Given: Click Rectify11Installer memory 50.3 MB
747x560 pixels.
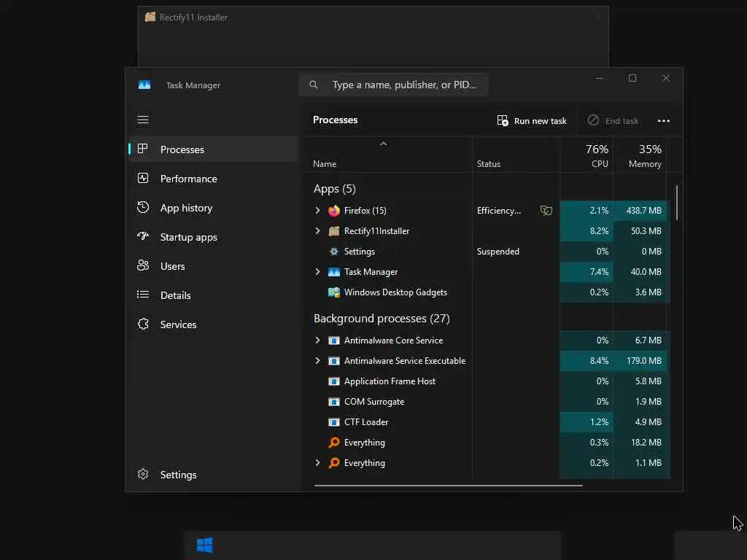Looking at the screenshot, I should point(646,231).
